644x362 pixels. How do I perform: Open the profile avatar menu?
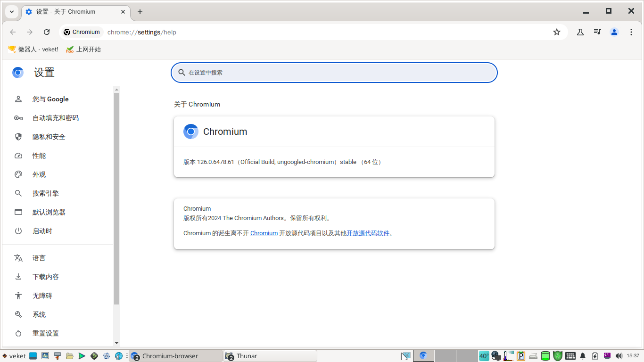(x=614, y=32)
